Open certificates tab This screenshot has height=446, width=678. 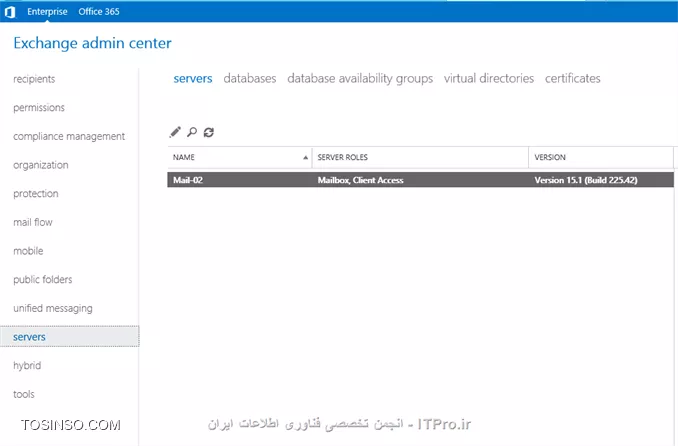pyautogui.click(x=572, y=79)
